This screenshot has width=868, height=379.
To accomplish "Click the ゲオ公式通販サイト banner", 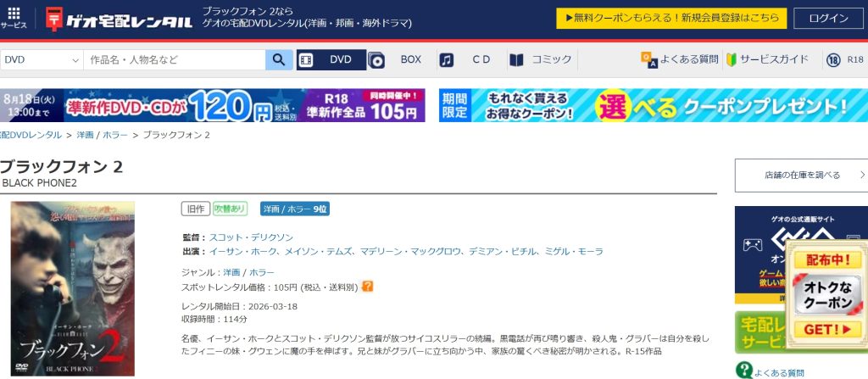I will click(x=801, y=255).
